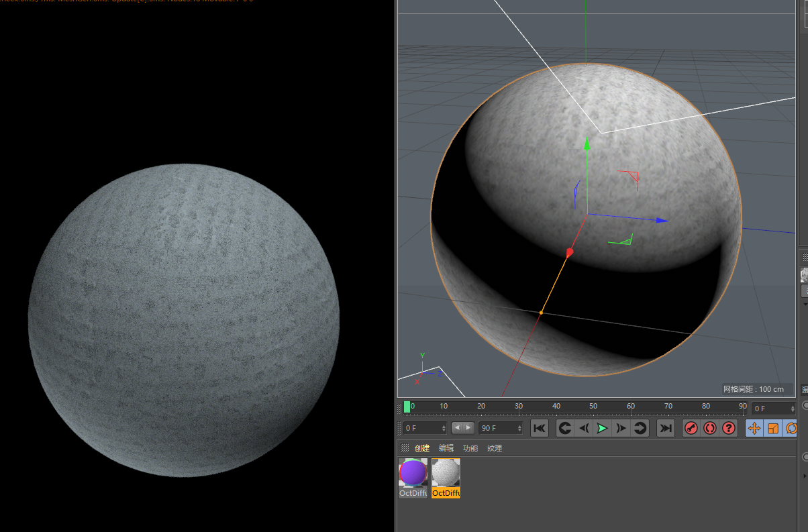Click the small orange point on the yellow line
808x532 pixels.
pos(541,313)
